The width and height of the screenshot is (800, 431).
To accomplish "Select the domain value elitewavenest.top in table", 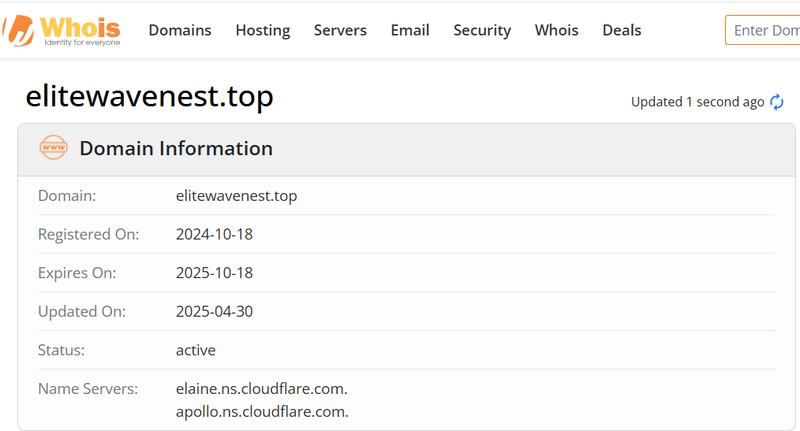I will (236, 196).
